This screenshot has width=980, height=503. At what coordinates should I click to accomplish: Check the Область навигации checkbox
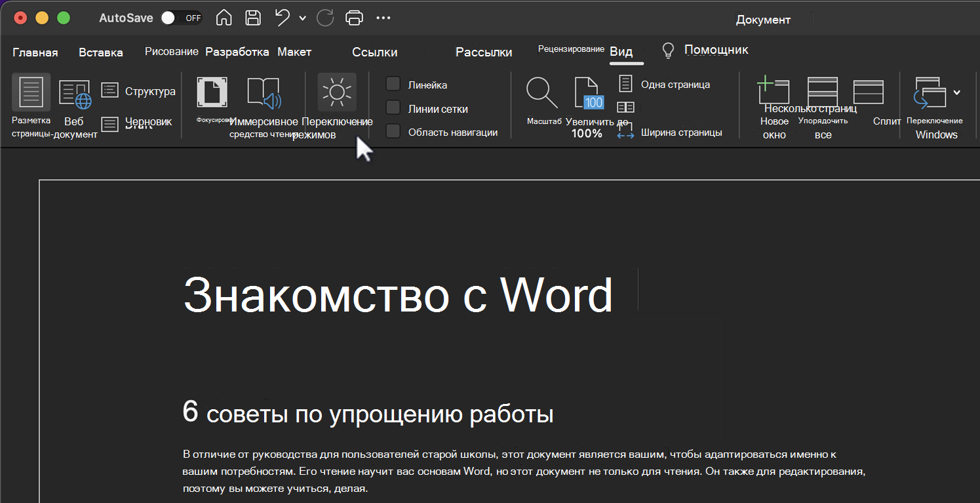(x=393, y=131)
